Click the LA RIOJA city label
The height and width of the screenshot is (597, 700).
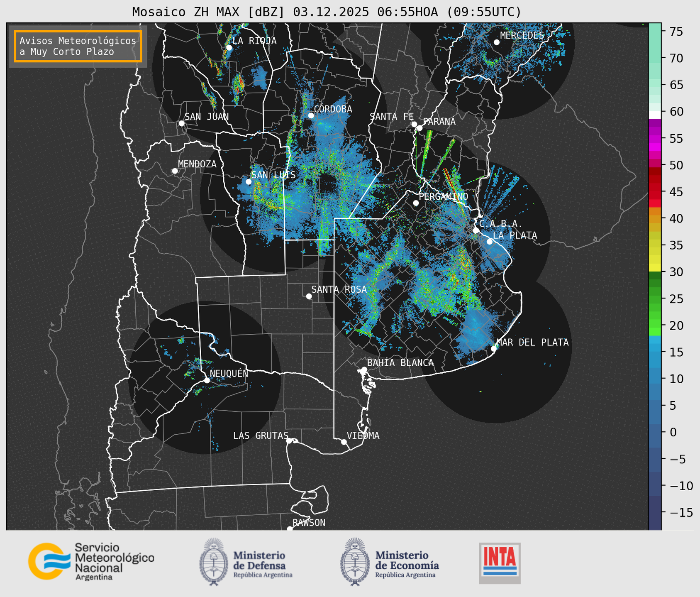(x=254, y=41)
